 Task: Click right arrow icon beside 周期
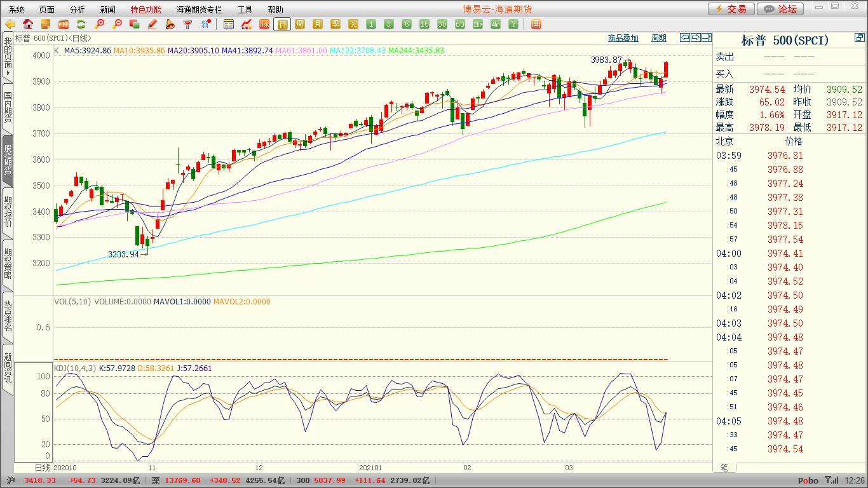tap(696, 37)
